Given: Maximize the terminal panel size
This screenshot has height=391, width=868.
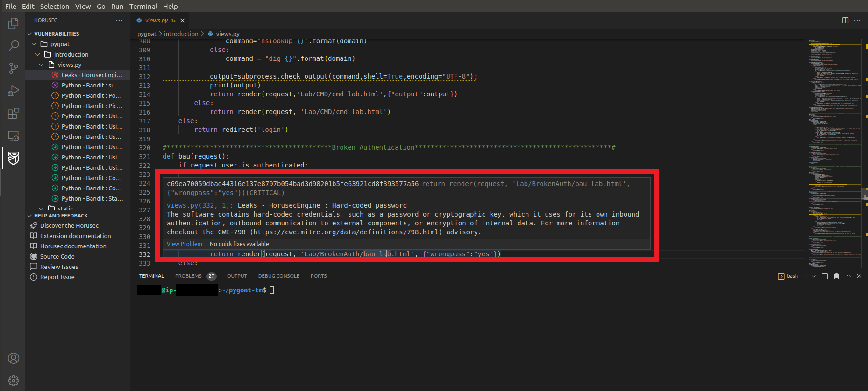Looking at the screenshot, I should (x=849, y=276).
